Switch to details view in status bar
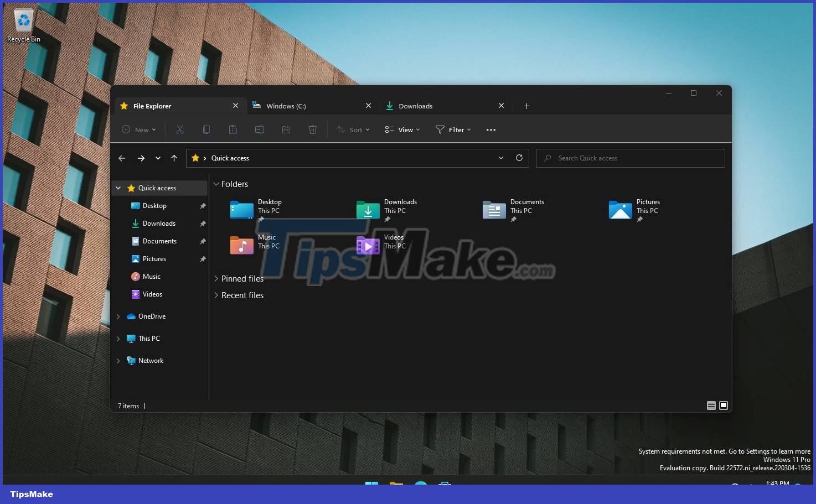 (711, 406)
